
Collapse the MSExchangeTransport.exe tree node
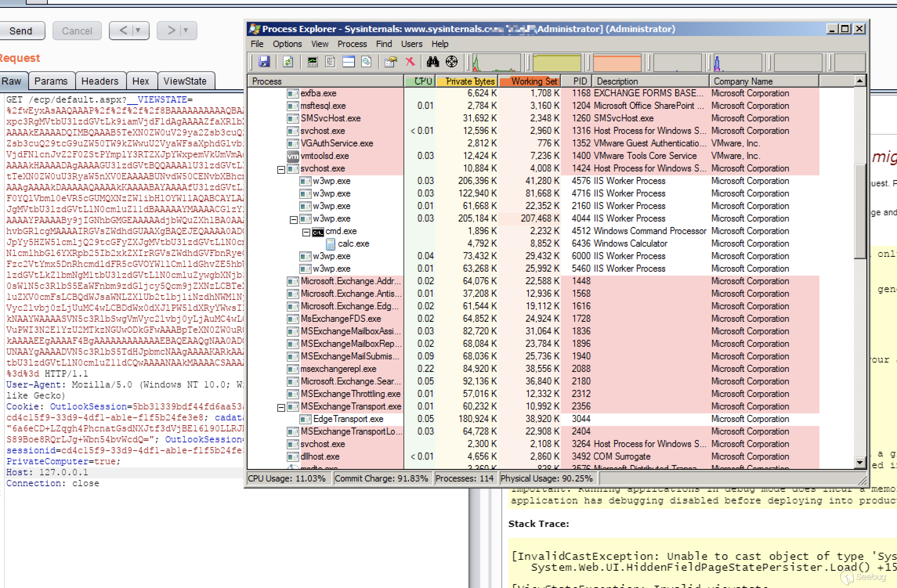[281, 408]
